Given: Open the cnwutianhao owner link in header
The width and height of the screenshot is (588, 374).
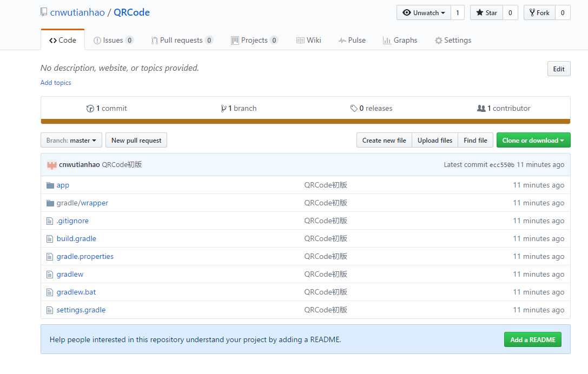Looking at the screenshot, I should pos(77,12).
